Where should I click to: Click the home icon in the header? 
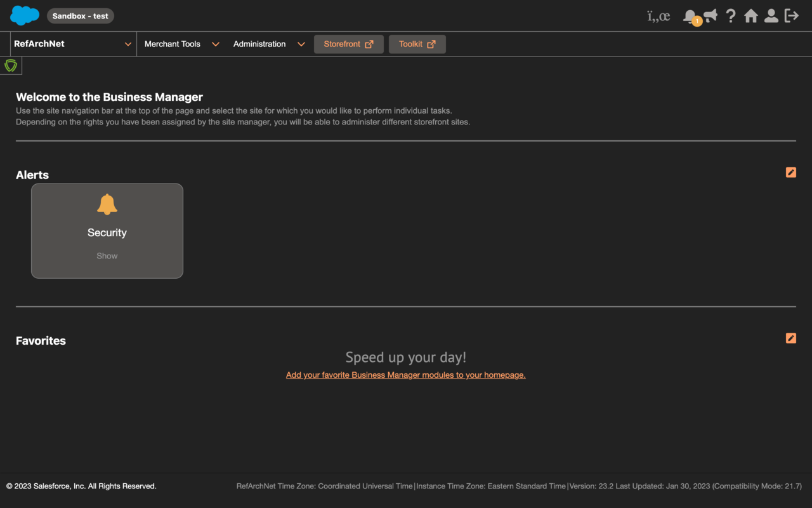pyautogui.click(x=751, y=16)
